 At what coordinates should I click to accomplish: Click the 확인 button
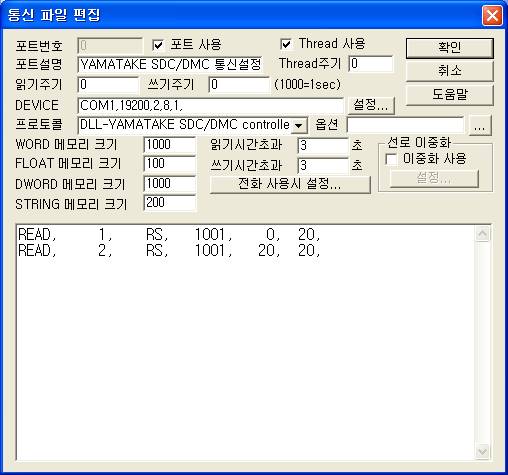pyautogui.click(x=449, y=48)
